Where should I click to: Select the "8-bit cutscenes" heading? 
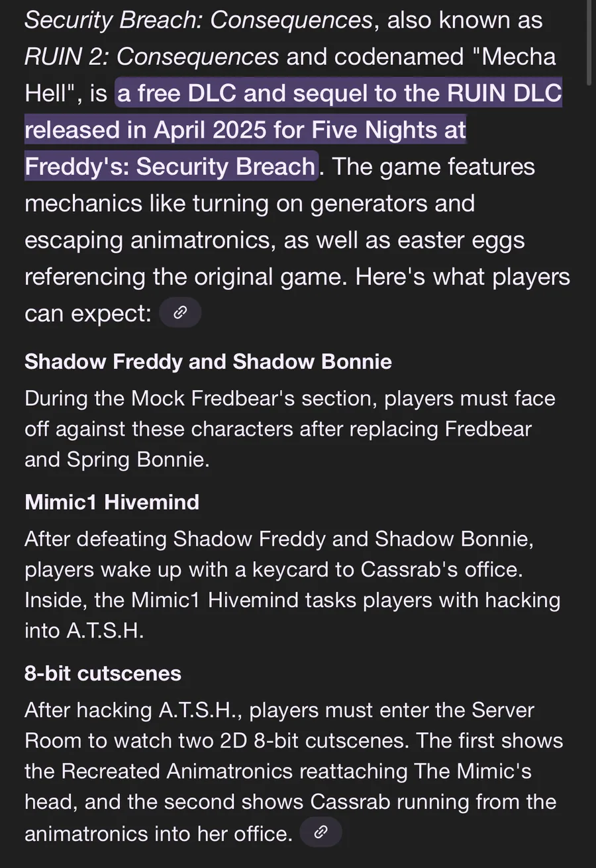coord(103,673)
